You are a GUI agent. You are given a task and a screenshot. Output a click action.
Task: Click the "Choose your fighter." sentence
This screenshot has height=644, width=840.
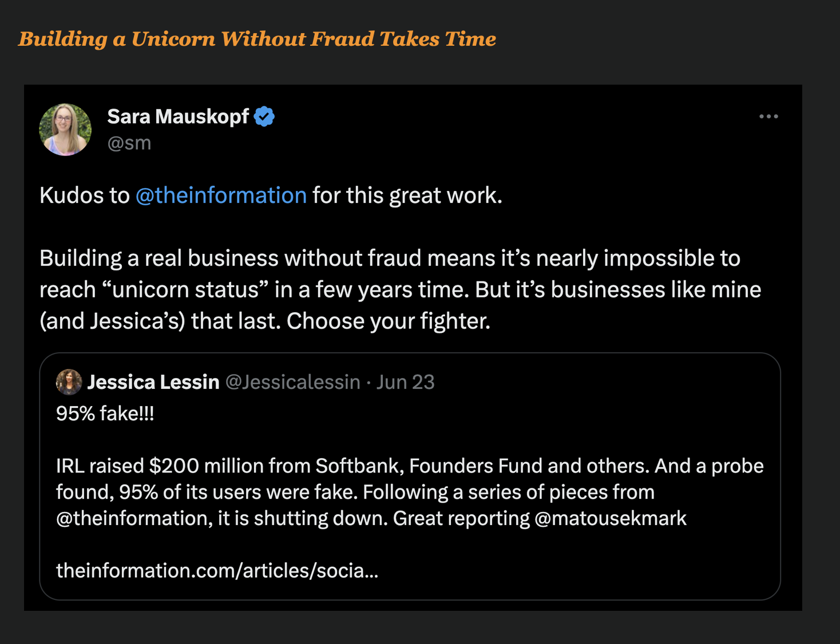(x=389, y=321)
